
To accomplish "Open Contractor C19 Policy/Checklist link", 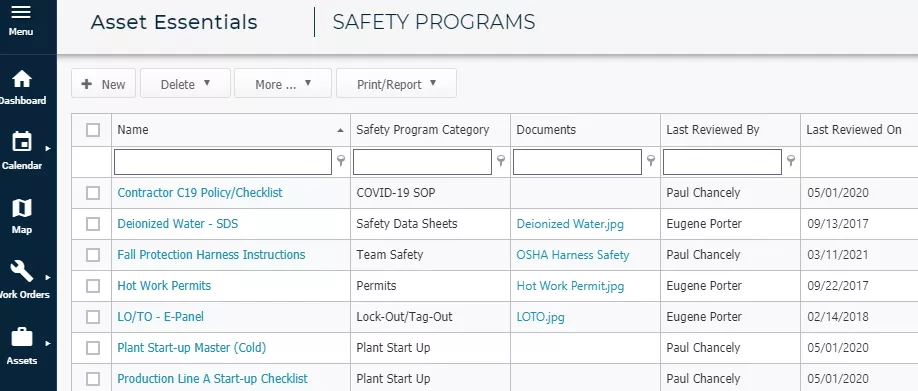I will (200, 193).
